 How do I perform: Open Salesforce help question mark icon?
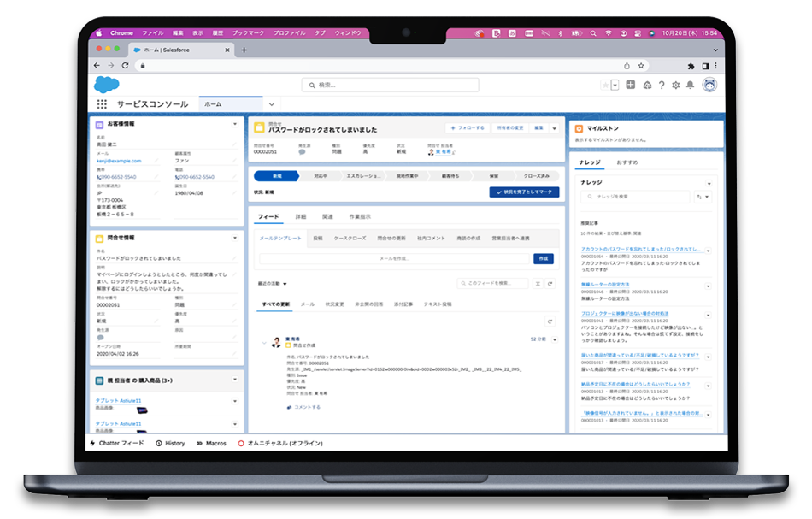[x=662, y=85]
